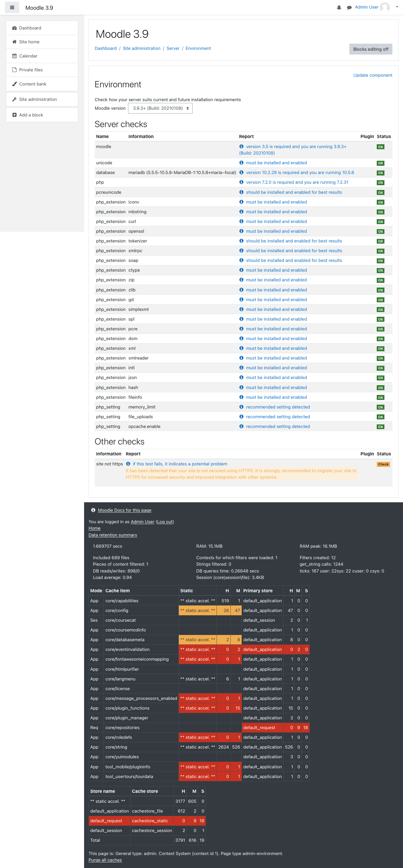
Task: Click the info icon in the iconv row
Action: [x=241, y=202]
